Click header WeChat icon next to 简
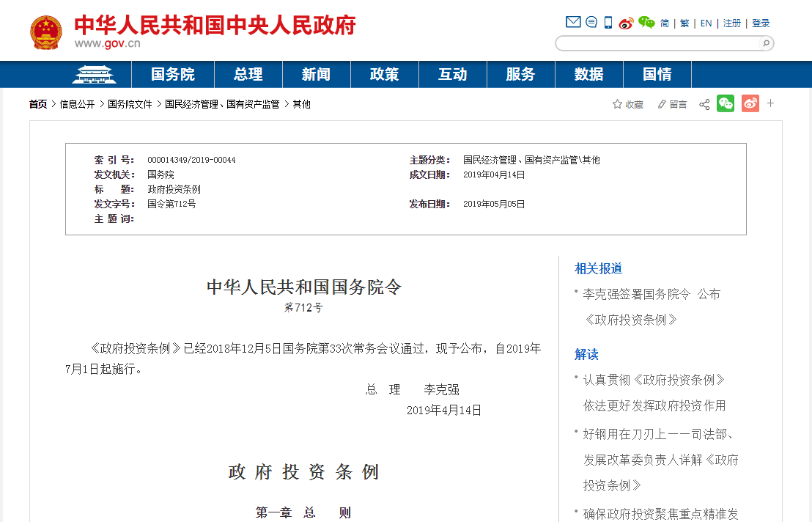Image resolution: width=812 pixels, height=522 pixels. [x=646, y=23]
